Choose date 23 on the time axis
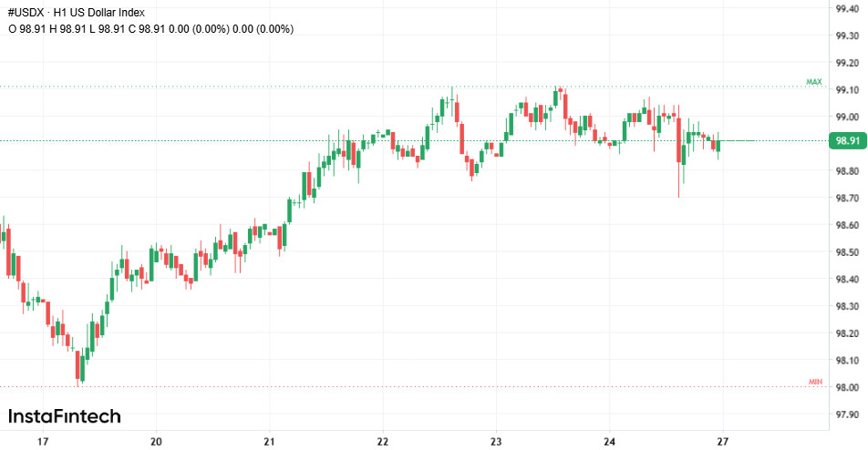 click(x=496, y=441)
